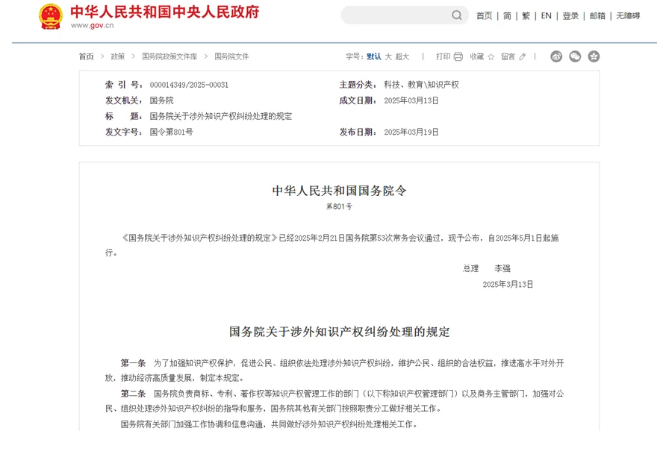Open the 邮箱 (mailbox) link

[597, 16]
